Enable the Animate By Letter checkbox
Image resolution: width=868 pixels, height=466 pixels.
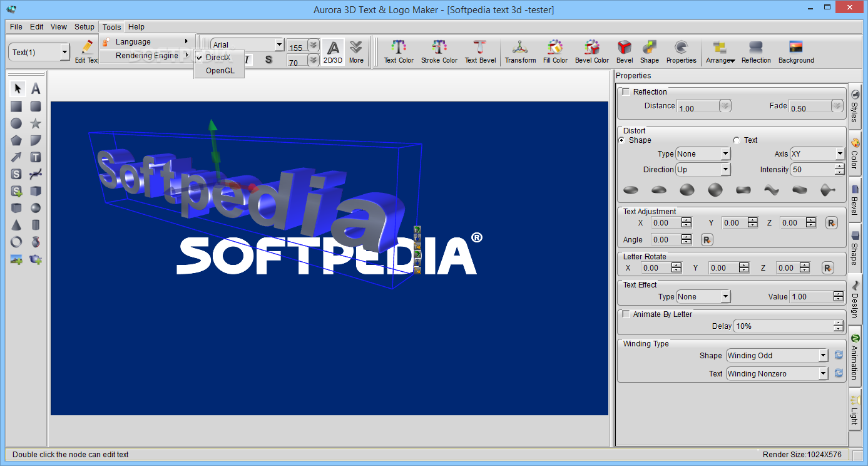626,314
